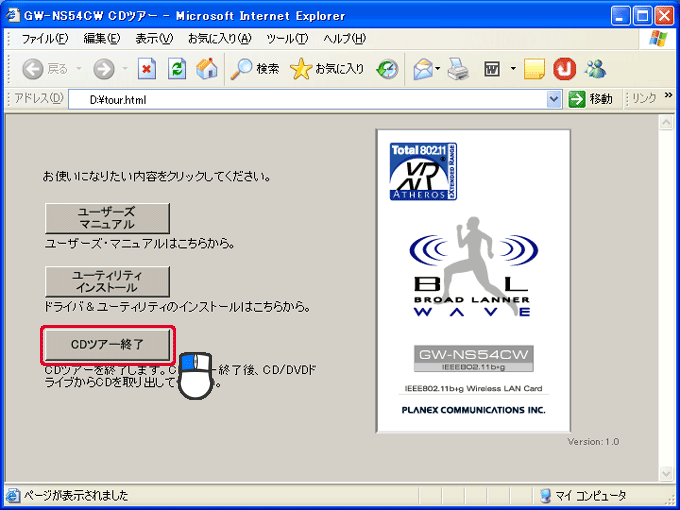
Task: Click the Windows flag logo
Action: click(658, 39)
